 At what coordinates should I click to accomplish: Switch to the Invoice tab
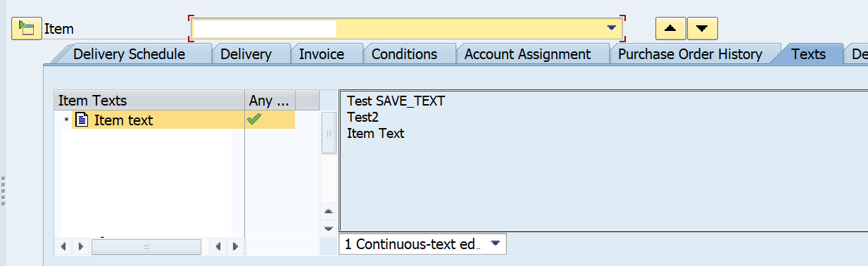click(322, 54)
